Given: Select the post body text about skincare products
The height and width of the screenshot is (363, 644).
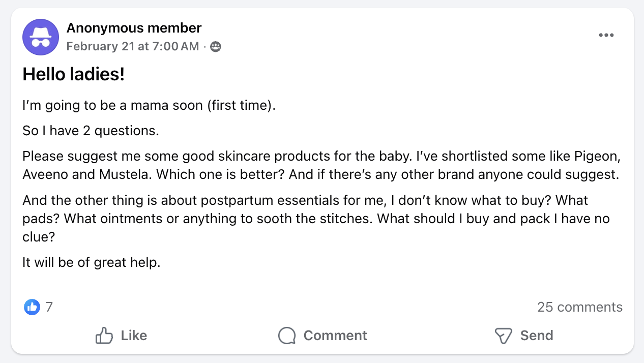Looking at the screenshot, I should coord(320,165).
